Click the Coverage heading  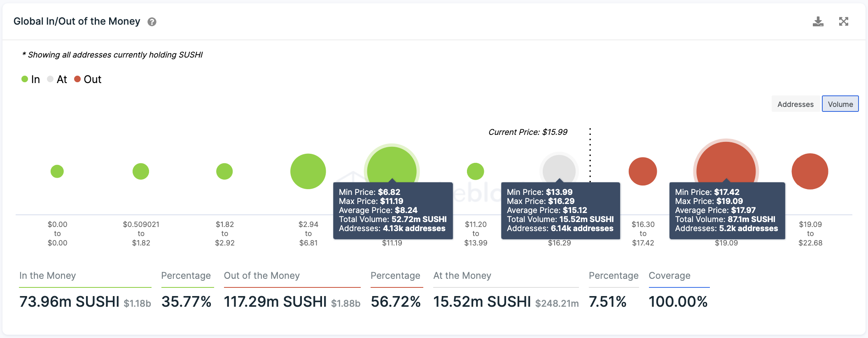pyautogui.click(x=670, y=275)
